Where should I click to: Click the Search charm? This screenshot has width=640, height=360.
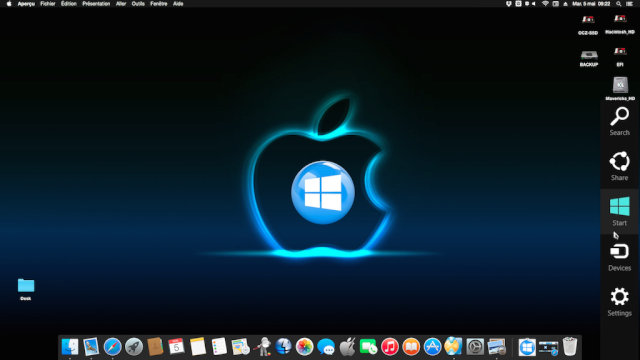619,122
